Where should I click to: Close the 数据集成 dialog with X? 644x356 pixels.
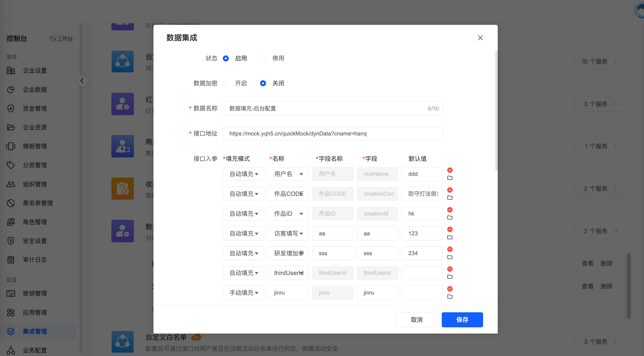click(x=480, y=38)
